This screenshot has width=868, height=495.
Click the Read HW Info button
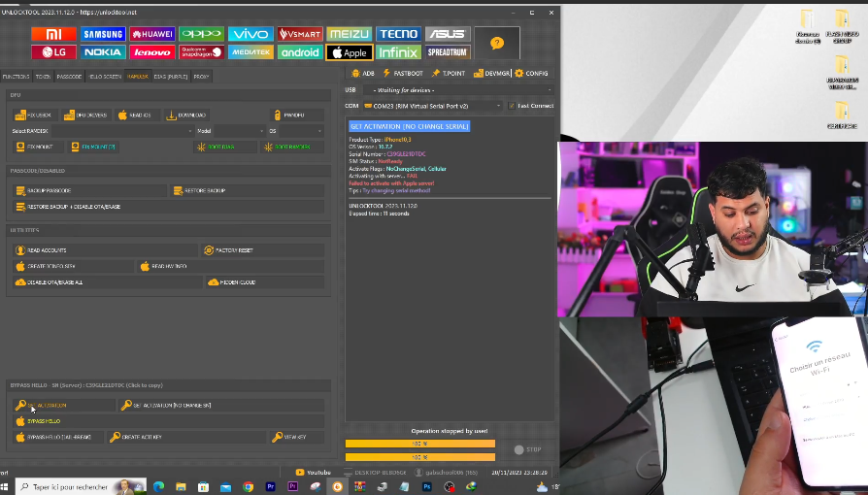pyautogui.click(x=230, y=266)
